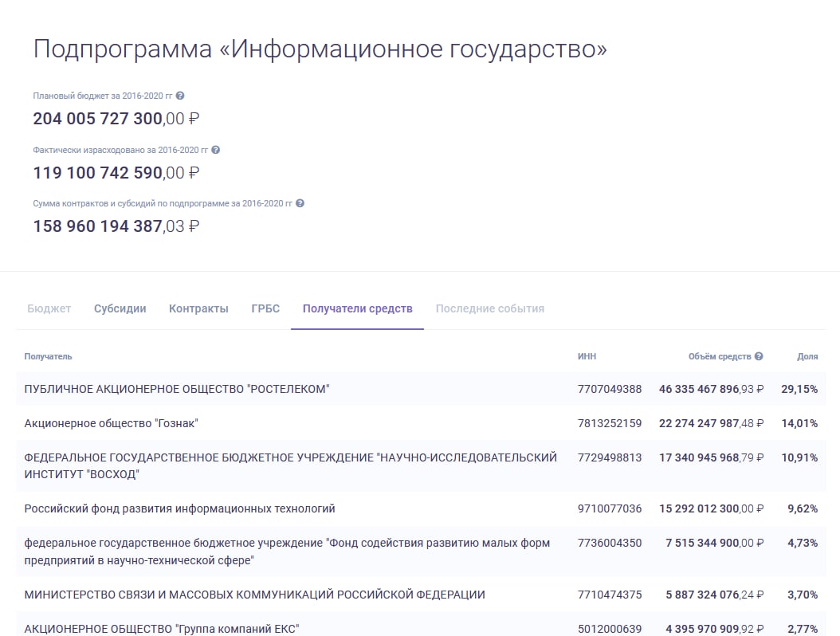The image size is (840, 636).
Task: Click help icon next to Плановый бюджет
Action: (180, 96)
